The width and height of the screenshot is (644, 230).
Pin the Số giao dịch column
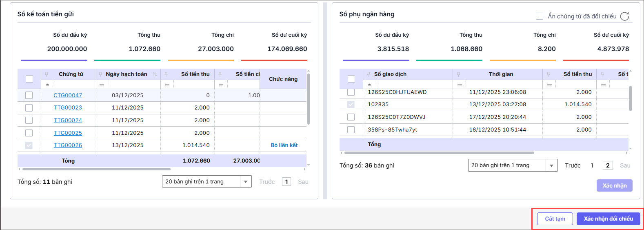(x=369, y=74)
